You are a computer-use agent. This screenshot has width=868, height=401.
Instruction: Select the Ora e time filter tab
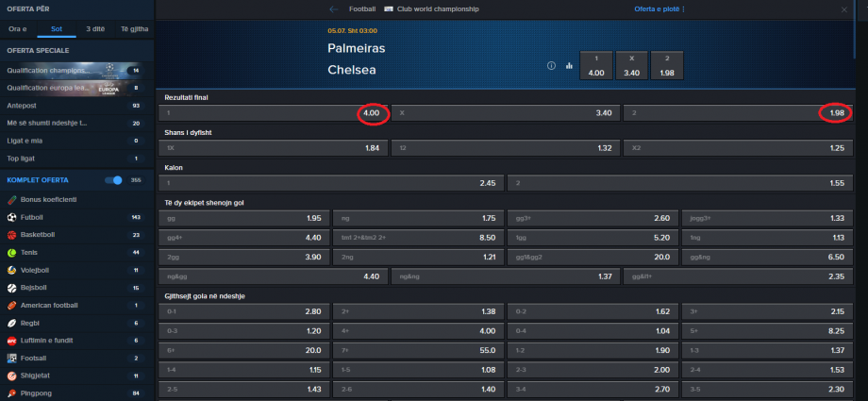point(17,29)
